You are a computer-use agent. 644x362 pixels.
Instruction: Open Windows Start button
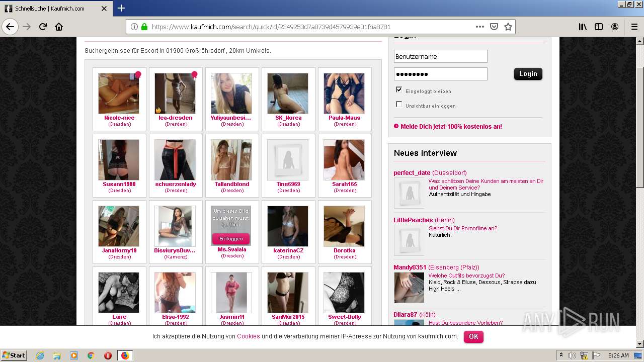(14, 355)
